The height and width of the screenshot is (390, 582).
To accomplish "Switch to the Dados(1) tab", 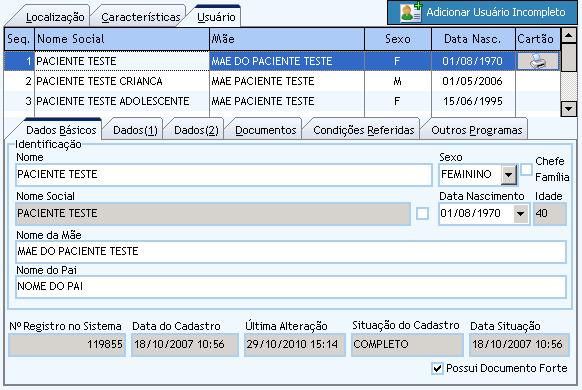I will coord(135,130).
